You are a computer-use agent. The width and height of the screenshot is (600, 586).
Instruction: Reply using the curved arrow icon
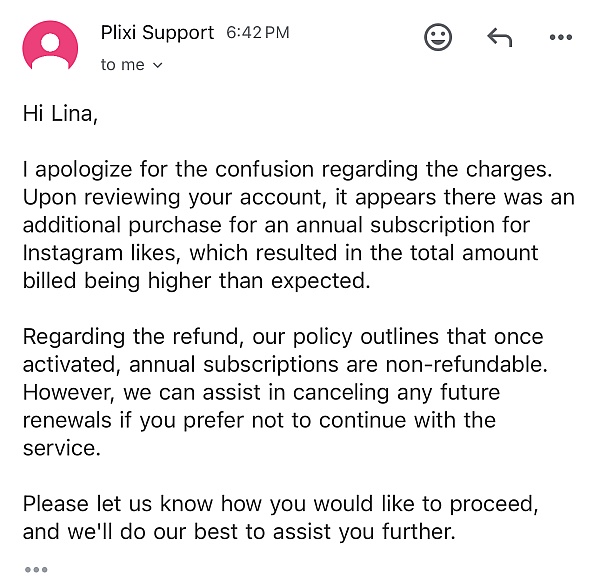(499, 38)
